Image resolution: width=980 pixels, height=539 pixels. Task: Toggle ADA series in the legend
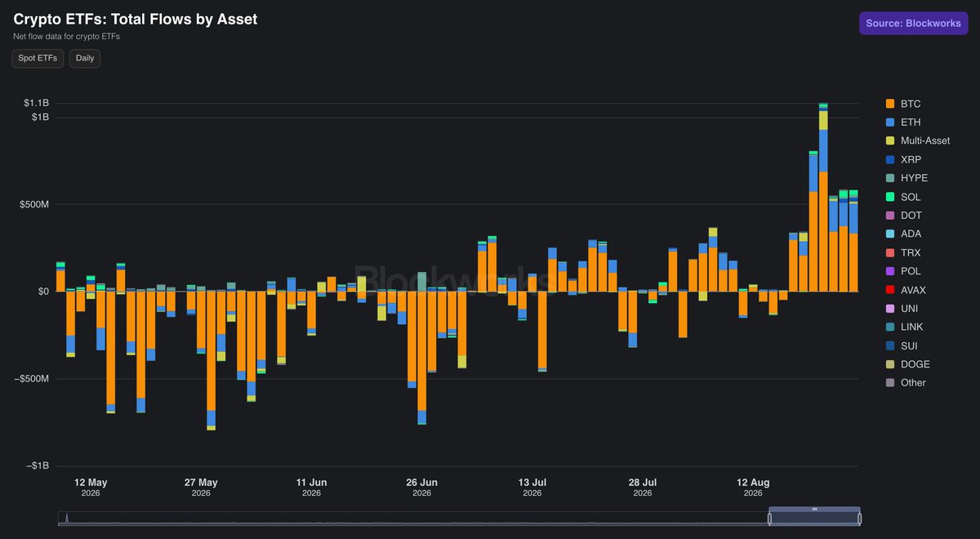pyautogui.click(x=903, y=234)
